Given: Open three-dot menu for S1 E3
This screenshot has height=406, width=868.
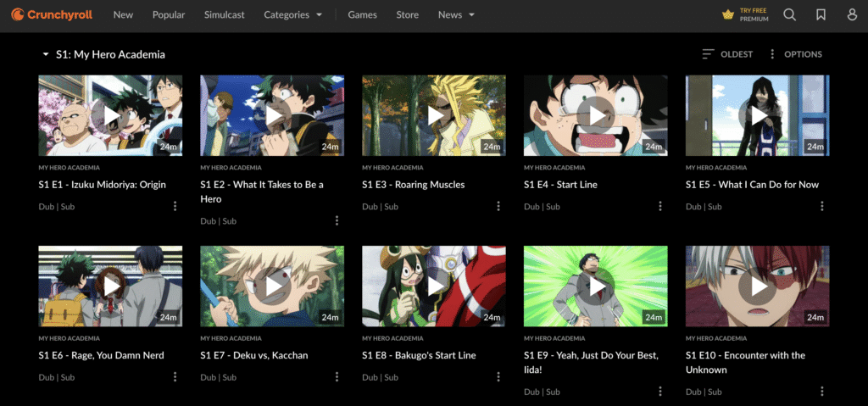Looking at the screenshot, I should pos(498,206).
